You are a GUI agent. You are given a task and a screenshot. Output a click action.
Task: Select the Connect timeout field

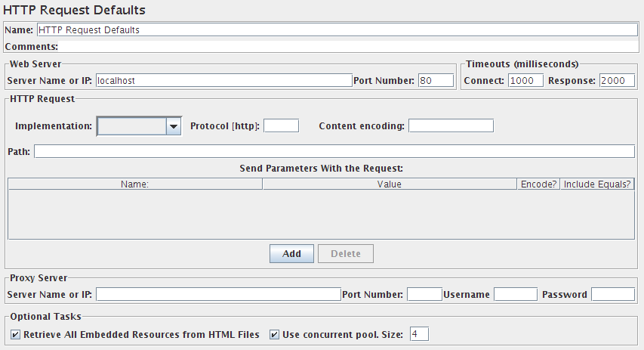click(x=525, y=80)
